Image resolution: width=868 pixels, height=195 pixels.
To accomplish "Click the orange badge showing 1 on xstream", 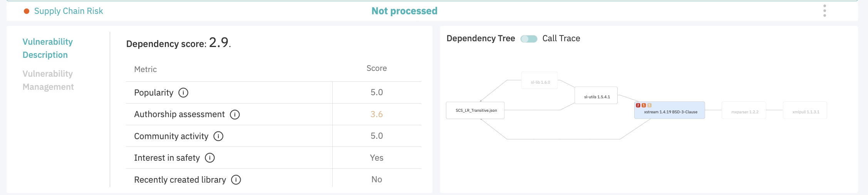I will click(x=644, y=105).
